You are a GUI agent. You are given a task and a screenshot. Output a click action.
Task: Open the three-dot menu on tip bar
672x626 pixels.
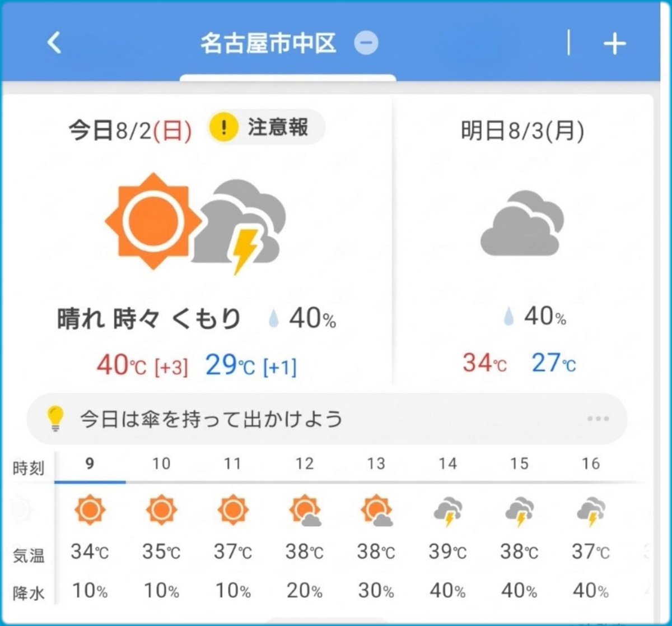598,419
